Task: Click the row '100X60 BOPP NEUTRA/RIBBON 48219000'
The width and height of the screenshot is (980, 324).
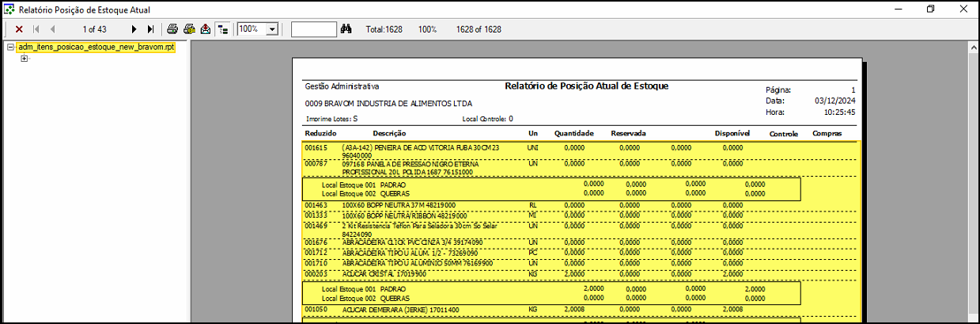Action: [404, 215]
